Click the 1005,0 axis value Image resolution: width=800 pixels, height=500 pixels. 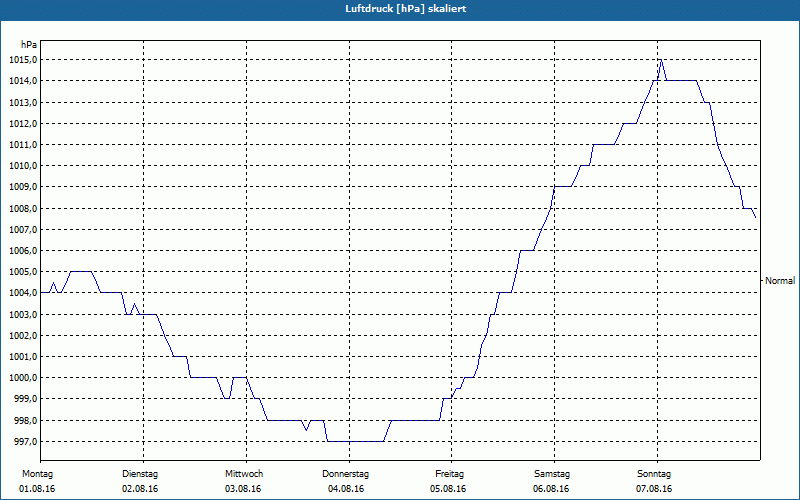tap(23, 272)
